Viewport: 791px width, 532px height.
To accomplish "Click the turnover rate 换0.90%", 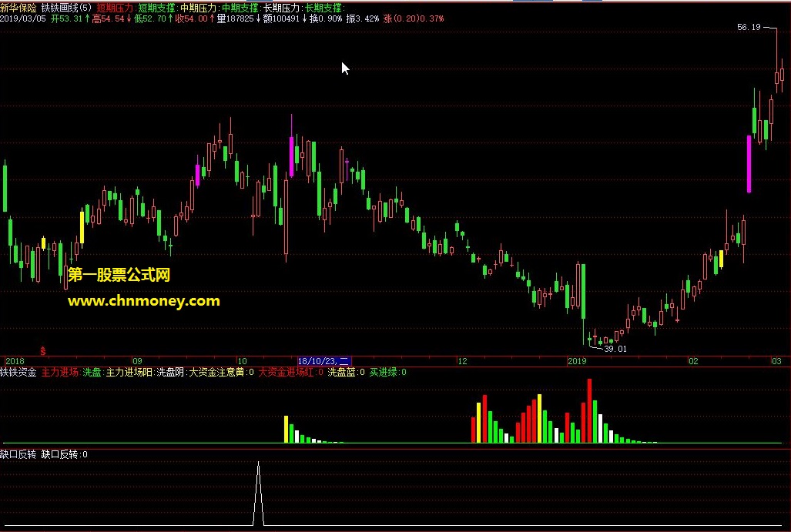I will coord(326,18).
